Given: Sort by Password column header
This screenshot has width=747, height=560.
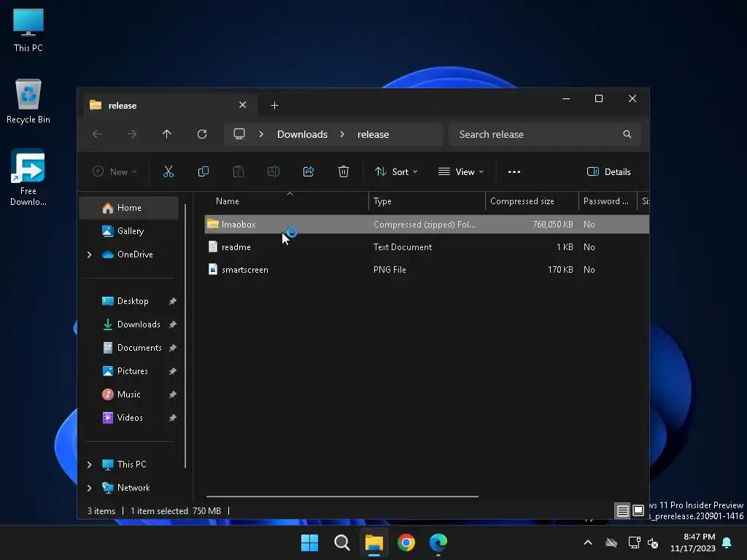Looking at the screenshot, I should coord(608,201).
